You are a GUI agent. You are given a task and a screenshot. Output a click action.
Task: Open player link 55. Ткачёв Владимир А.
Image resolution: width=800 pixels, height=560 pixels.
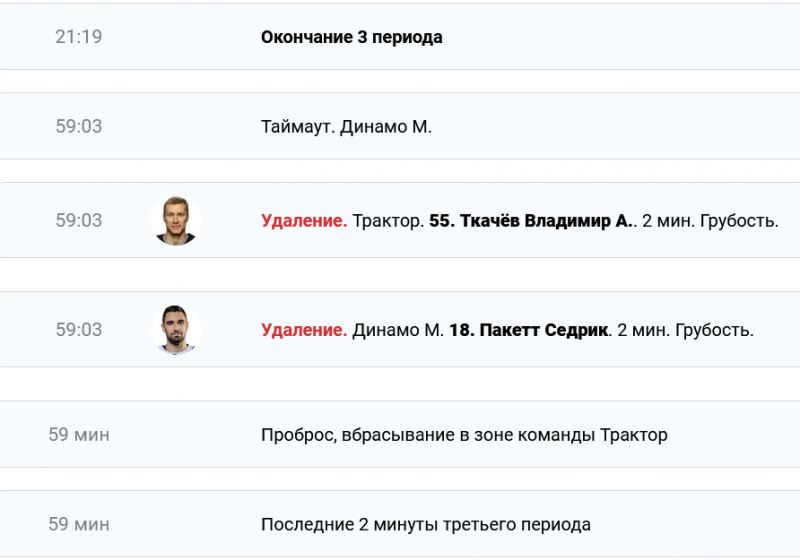(x=531, y=221)
